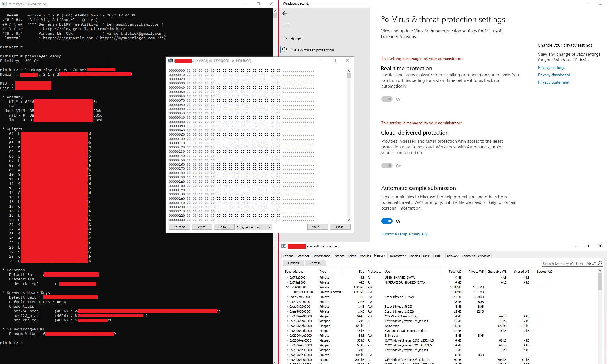This screenshot has height=364, width=607.
Task: Open the bytes per row dropdown
Action: (254, 227)
